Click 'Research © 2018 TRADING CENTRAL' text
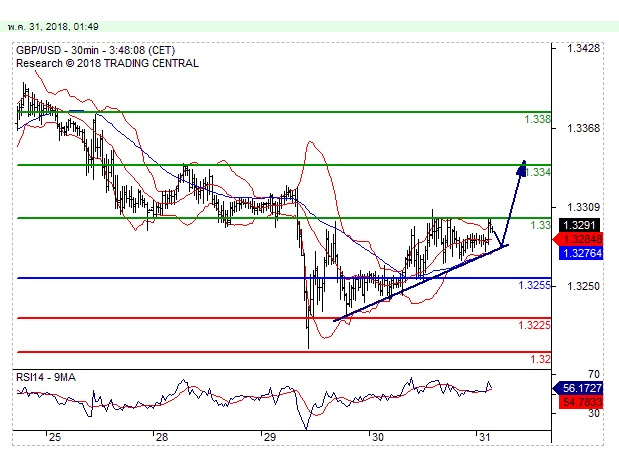 tap(107, 63)
